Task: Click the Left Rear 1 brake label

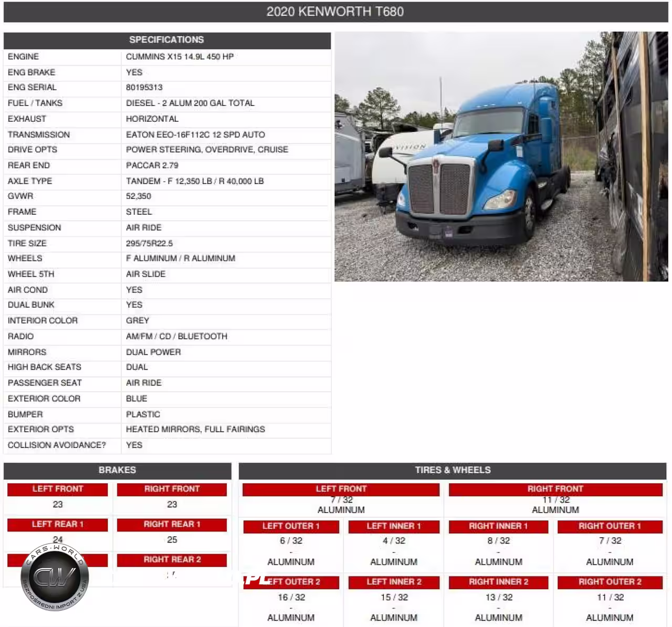Action: (x=58, y=524)
